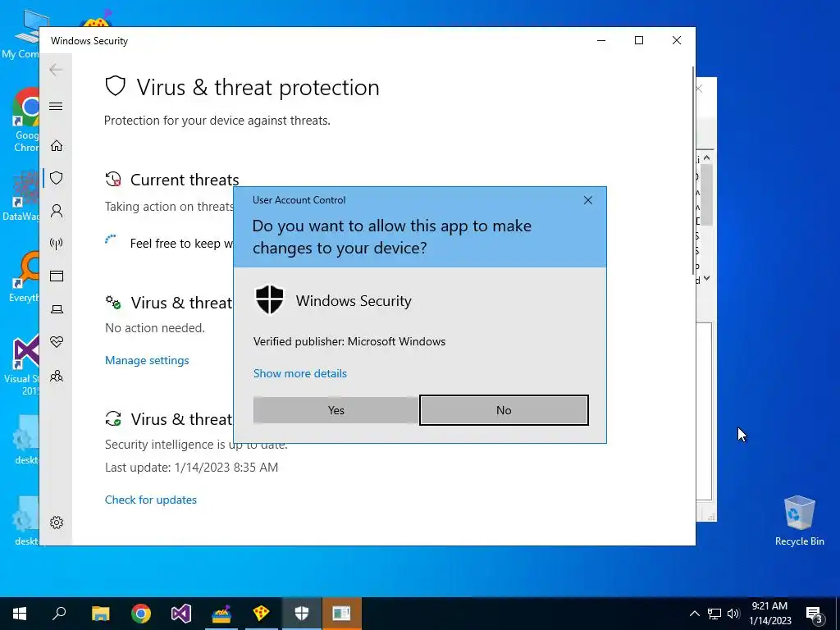840x630 pixels.
Task: Click the Virus & threat protection settings gear icon
Action: pos(113,303)
